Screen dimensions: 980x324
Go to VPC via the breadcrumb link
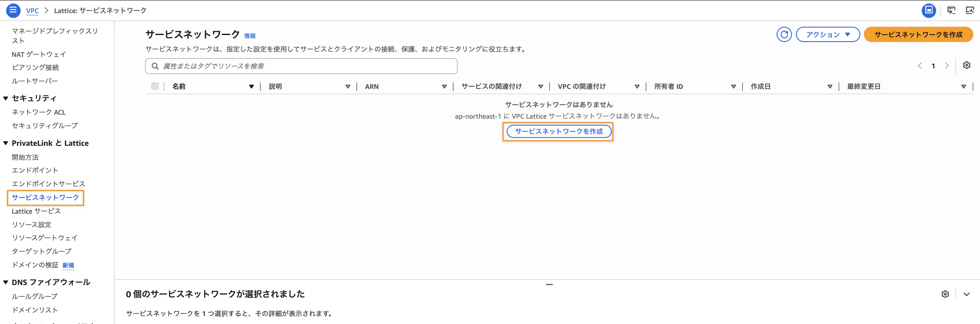[x=32, y=11]
